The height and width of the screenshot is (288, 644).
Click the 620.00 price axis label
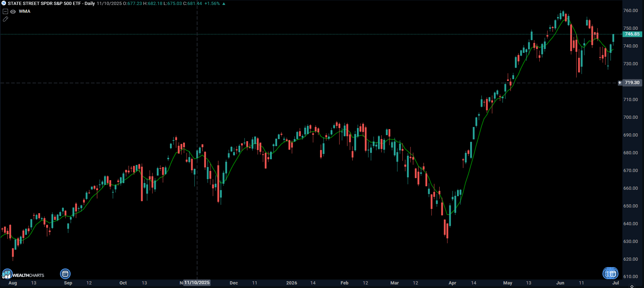[x=631, y=259]
